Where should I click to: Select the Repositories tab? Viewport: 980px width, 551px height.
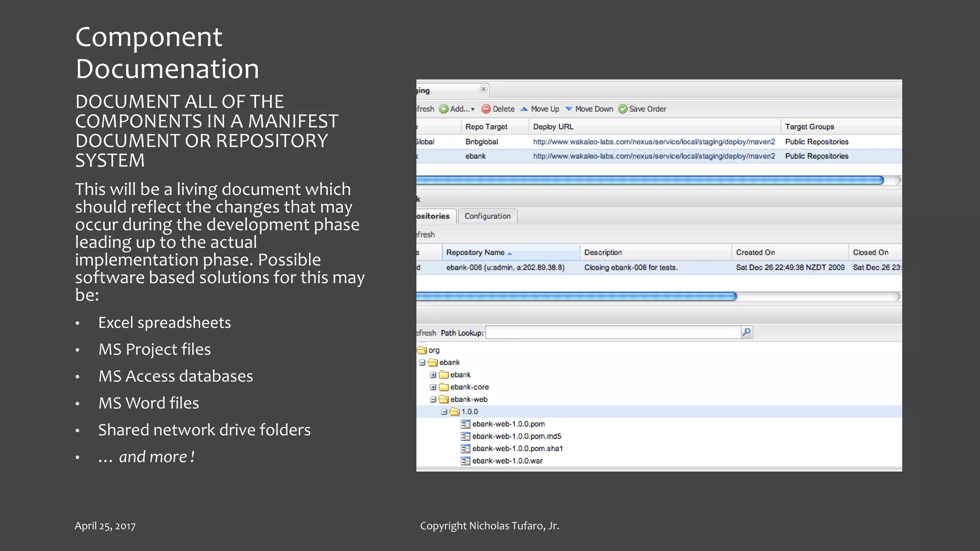tap(435, 216)
